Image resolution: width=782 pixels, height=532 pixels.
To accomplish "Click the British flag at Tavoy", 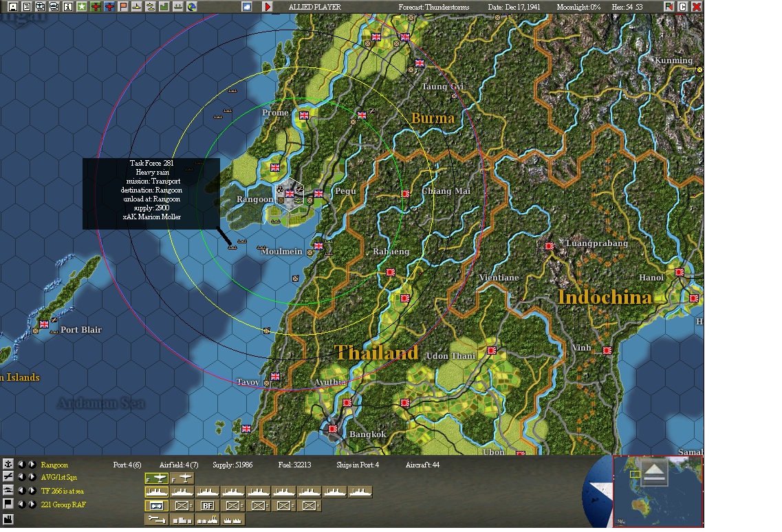I will click(275, 377).
